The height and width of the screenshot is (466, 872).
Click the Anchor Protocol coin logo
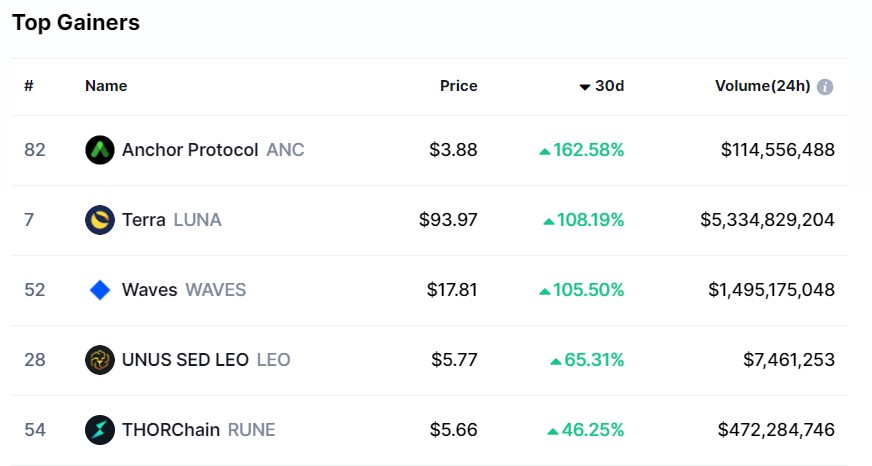point(100,150)
